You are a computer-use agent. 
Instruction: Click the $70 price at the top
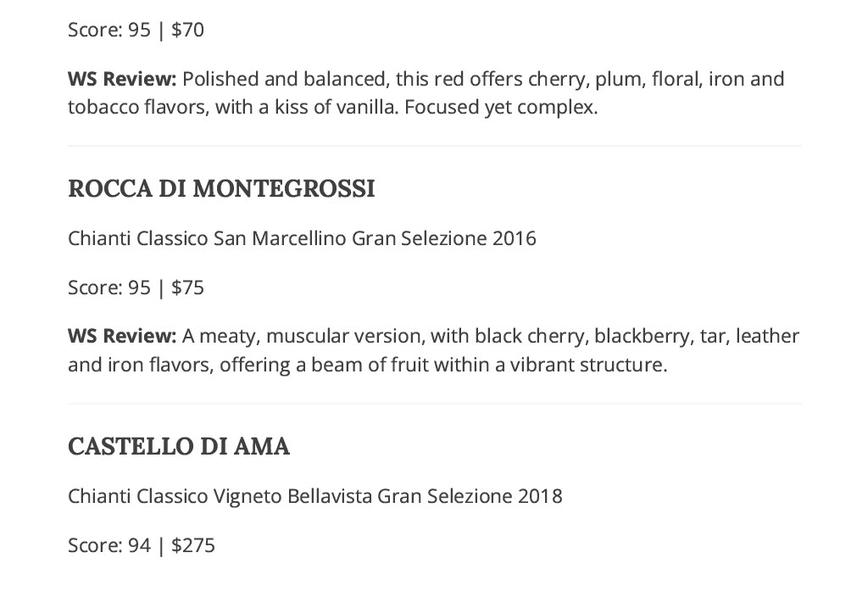pos(187,30)
